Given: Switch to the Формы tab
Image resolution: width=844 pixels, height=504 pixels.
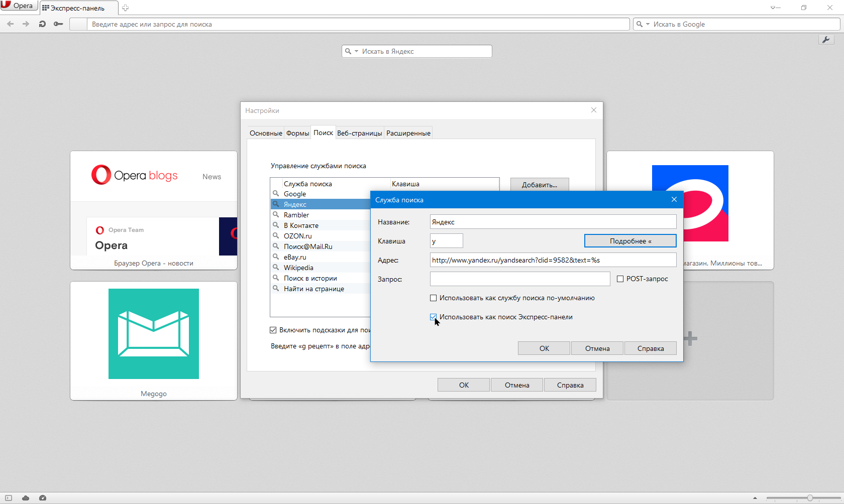Looking at the screenshot, I should point(298,133).
